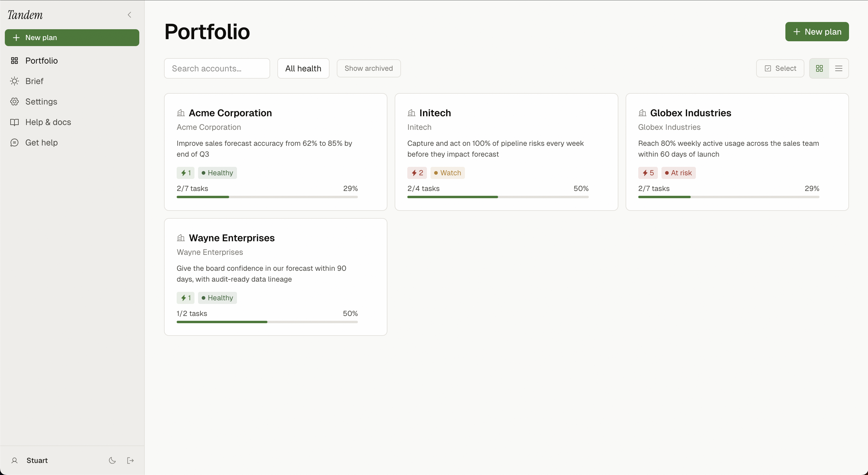Click the 1/2 tasks label on Wayne Enterprises
Viewport: 868px width, 475px height.
[x=192, y=314]
